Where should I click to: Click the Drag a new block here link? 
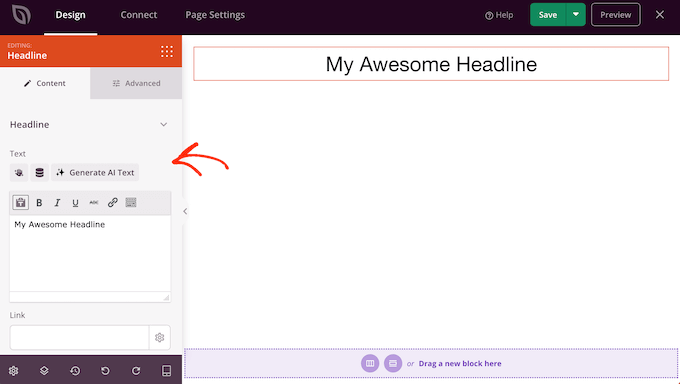(460, 364)
